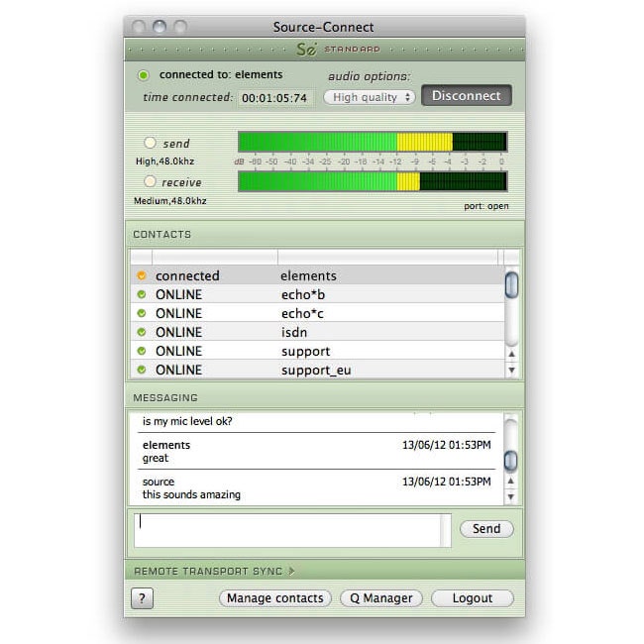Click the green connection status indicator
Screen dimensions: 644x644
coord(144,75)
